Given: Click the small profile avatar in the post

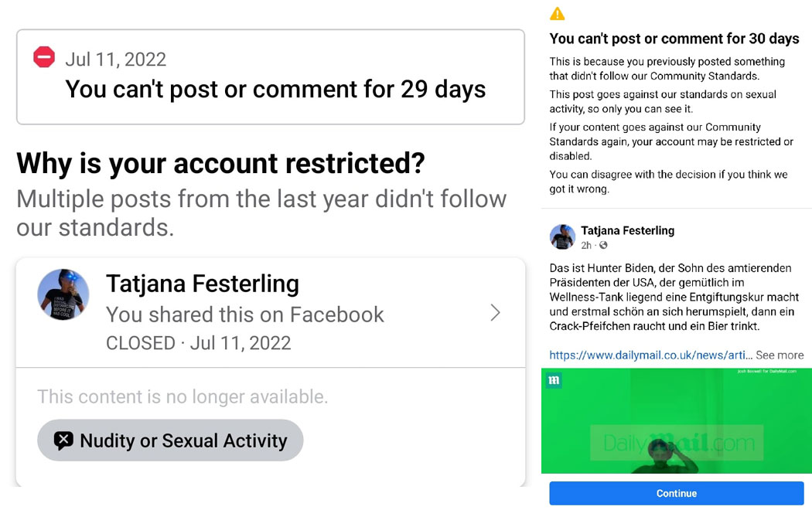Looking at the screenshot, I should click(562, 237).
